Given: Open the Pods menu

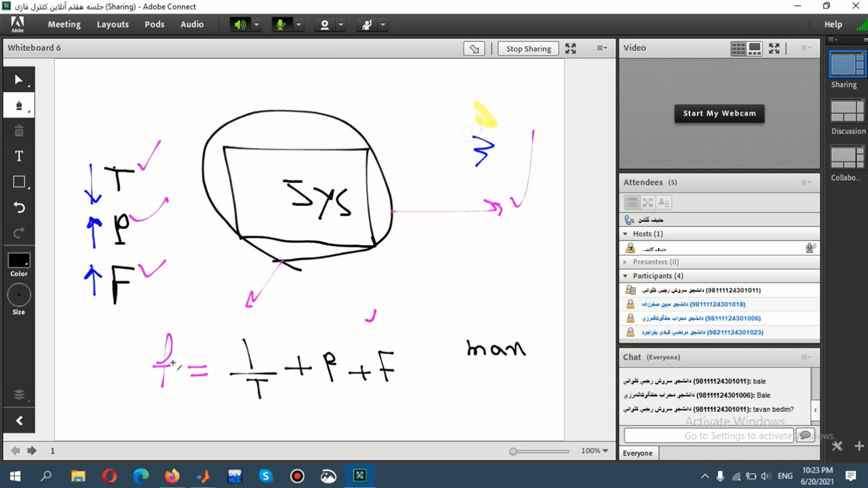Looking at the screenshot, I should click(x=155, y=24).
